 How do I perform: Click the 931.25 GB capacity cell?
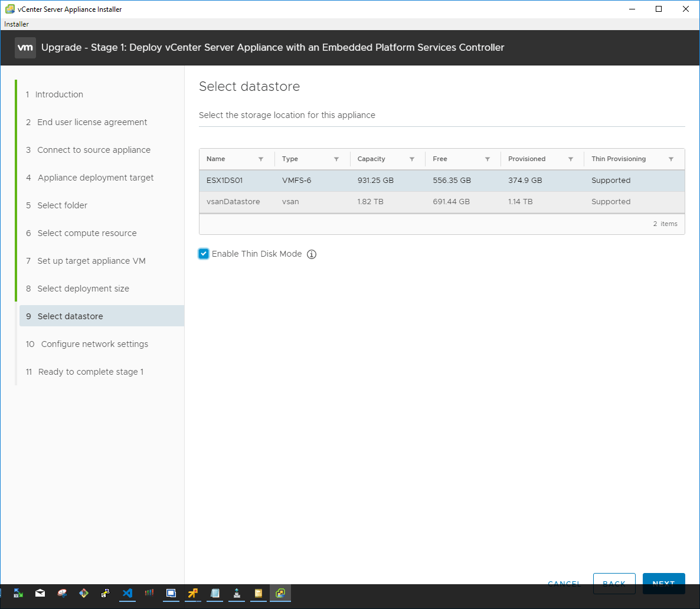tap(375, 181)
